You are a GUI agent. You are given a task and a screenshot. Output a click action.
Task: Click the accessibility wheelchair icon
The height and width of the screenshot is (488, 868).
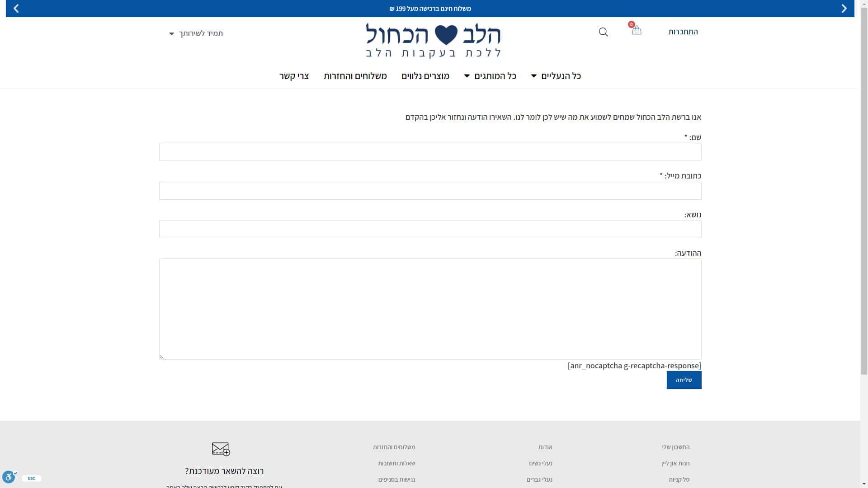point(9,477)
